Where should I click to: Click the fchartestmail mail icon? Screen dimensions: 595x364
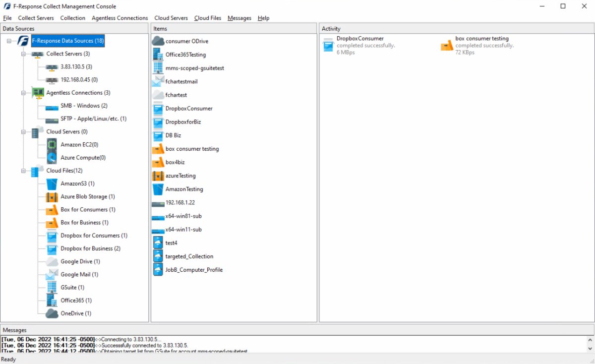pyautogui.click(x=157, y=81)
